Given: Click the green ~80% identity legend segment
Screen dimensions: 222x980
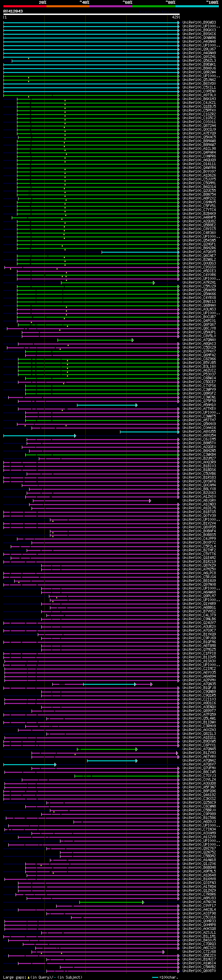Looking at the screenshot, I should [x=154, y=7].
